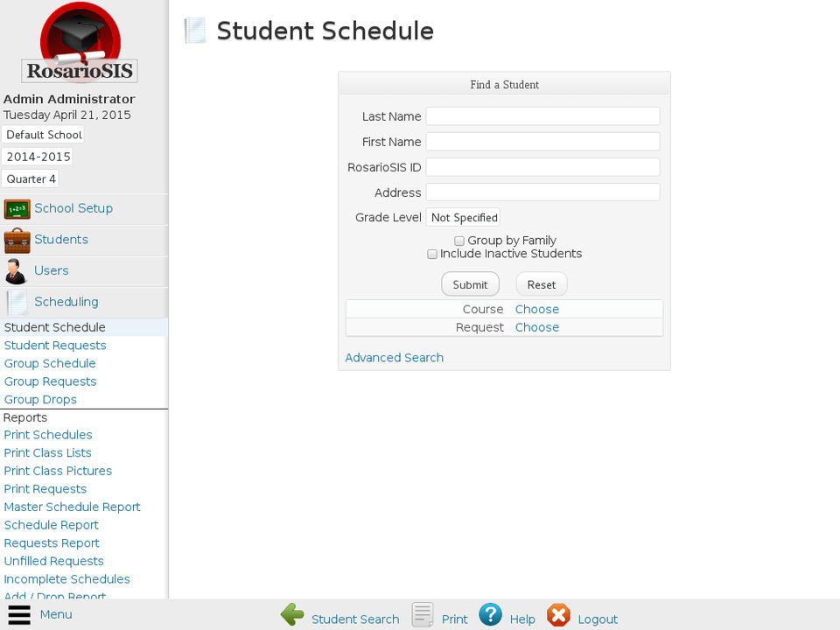Go to Student Requests
The height and width of the screenshot is (630, 840).
click(55, 346)
